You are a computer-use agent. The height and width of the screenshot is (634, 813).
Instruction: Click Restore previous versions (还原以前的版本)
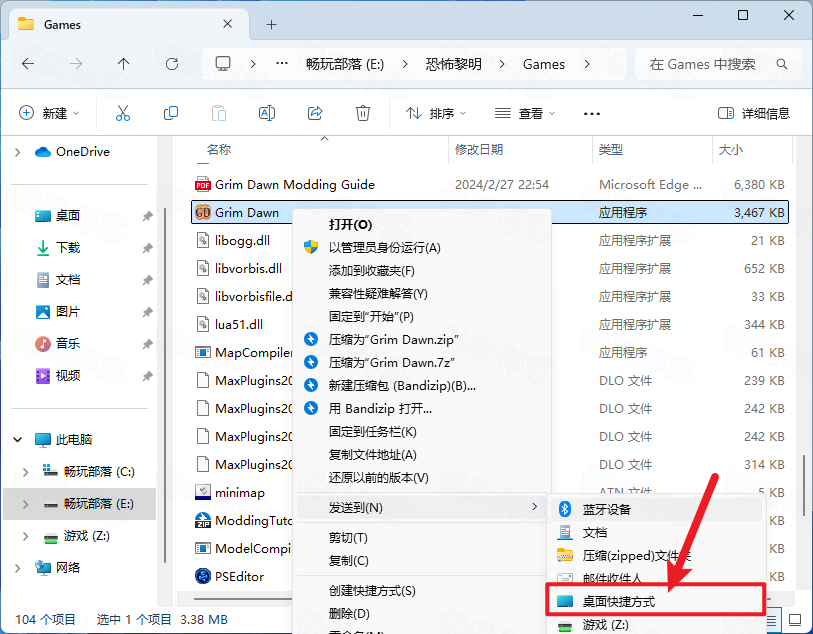[422, 477]
